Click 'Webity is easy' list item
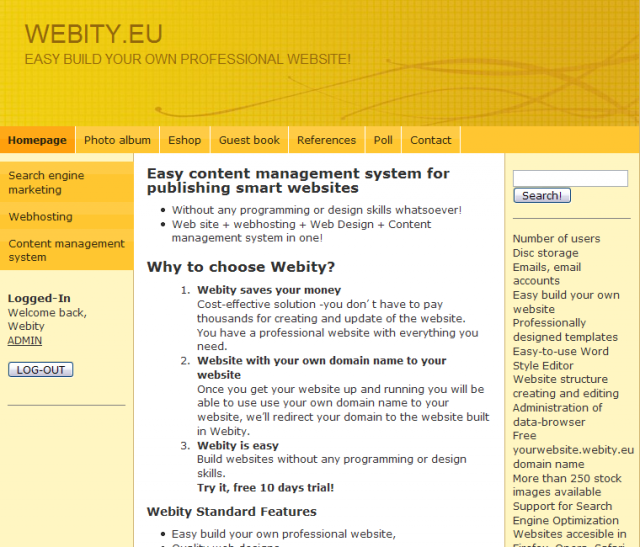 (238, 445)
